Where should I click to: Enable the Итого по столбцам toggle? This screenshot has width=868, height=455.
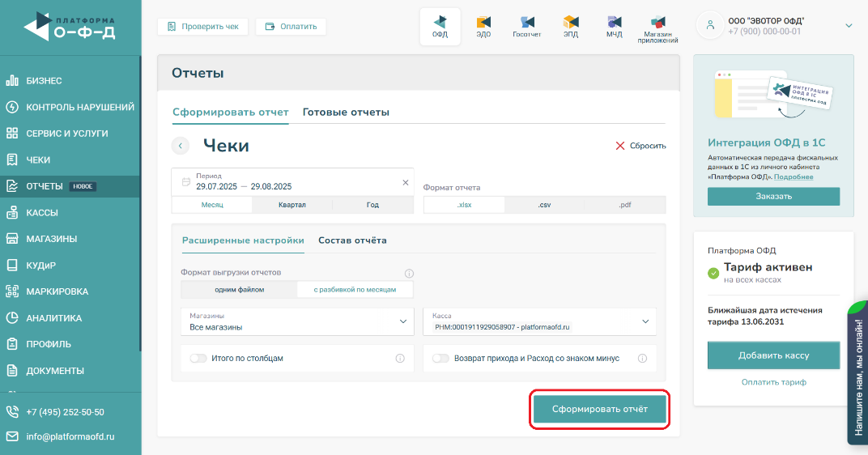pos(198,358)
